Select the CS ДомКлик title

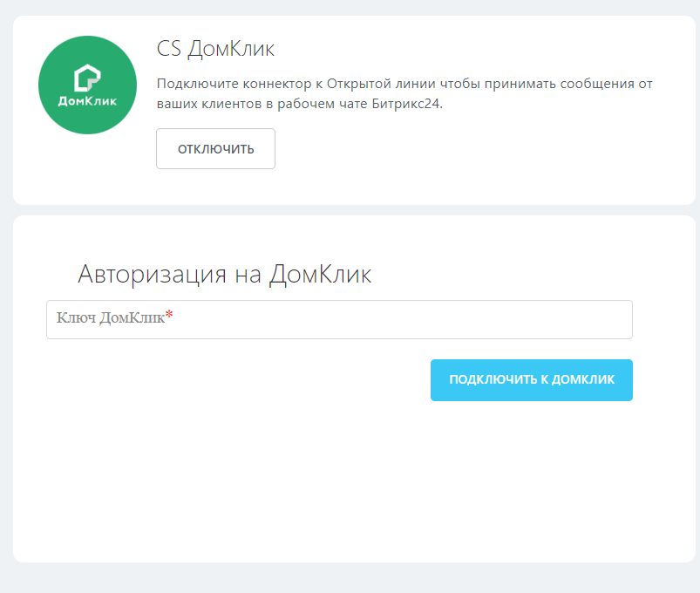tap(215, 48)
